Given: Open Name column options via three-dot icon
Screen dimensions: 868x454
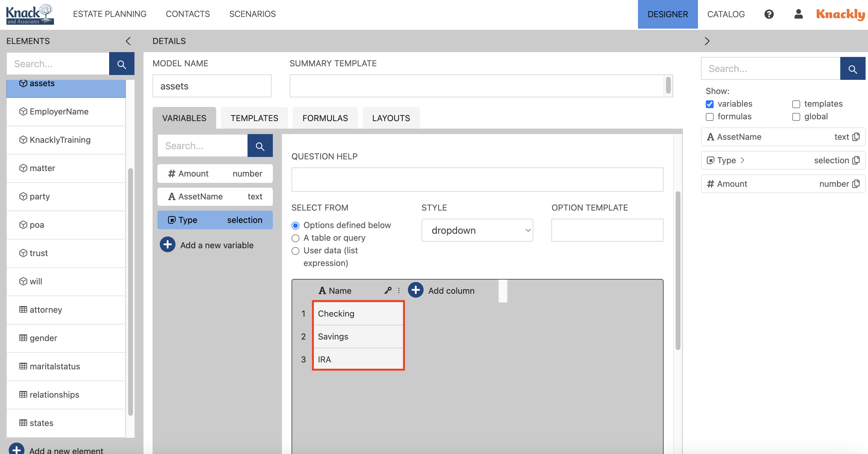Looking at the screenshot, I should click(x=399, y=290).
